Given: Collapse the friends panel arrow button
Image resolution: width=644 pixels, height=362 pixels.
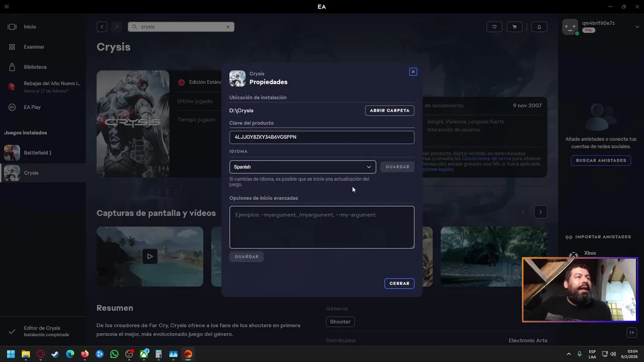Looking at the screenshot, I should point(632,332).
